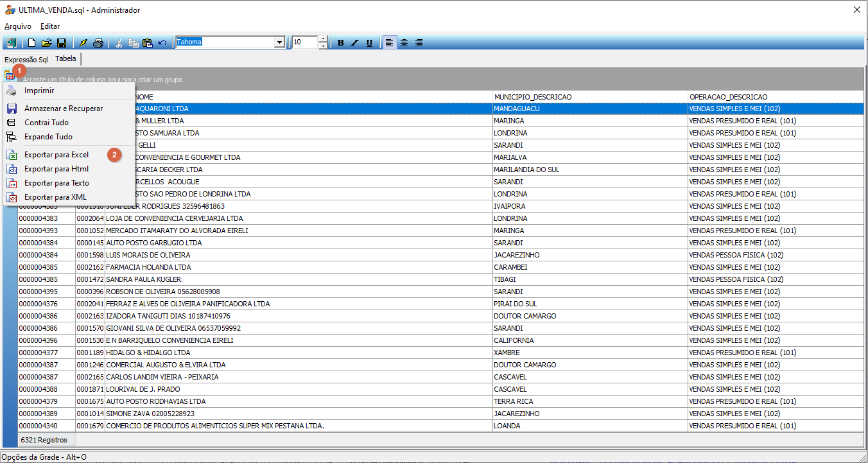Close the ULTIMA_VENDA.sql window
Viewport: 868px width, 463px height.
pos(856,10)
